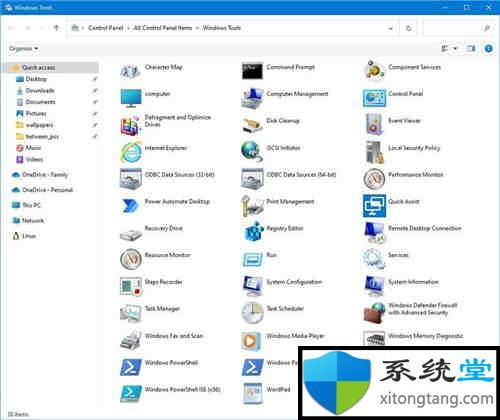500x420 pixels.
Task: Open the Task Scheduler clock icon
Action: click(x=252, y=313)
